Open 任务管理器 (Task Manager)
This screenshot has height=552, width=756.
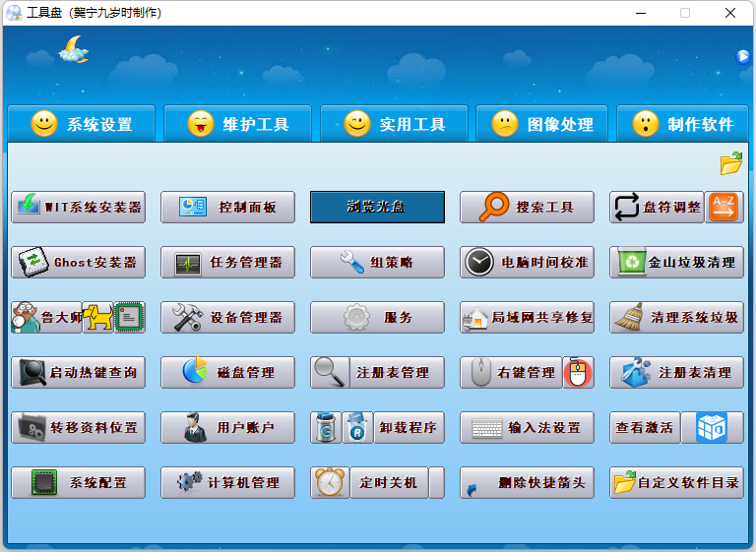tap(227, 263)
